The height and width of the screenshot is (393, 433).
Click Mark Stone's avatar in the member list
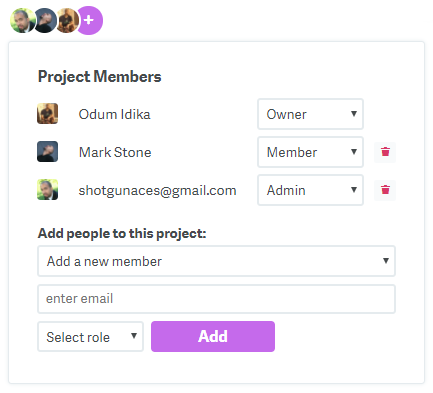47,152
